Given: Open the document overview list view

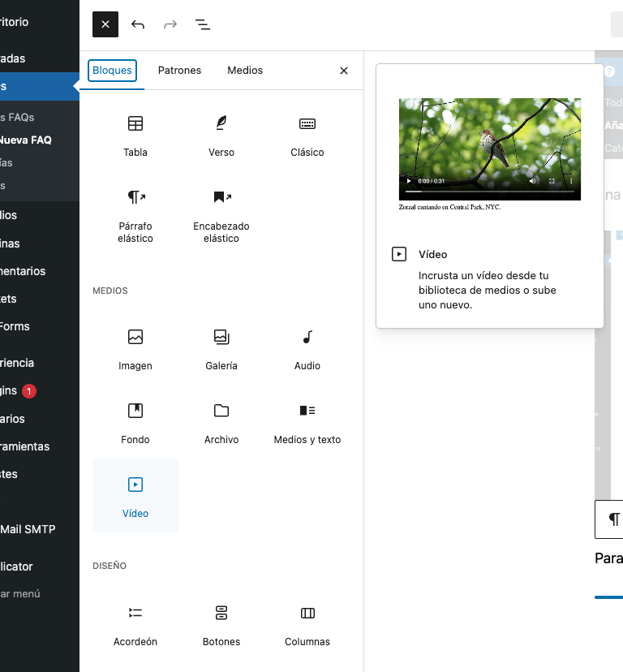Looking at the screenshot, I should (203, 24).
